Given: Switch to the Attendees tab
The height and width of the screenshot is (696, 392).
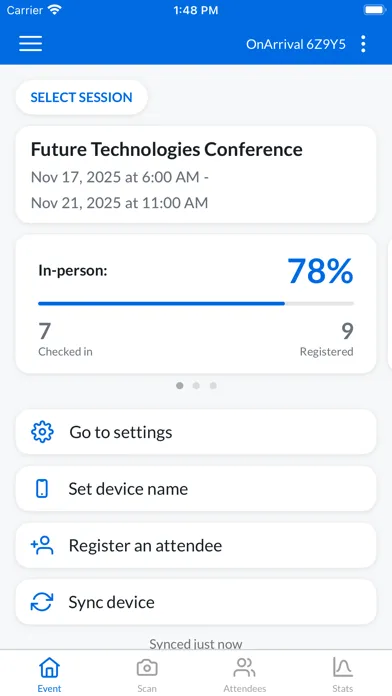Looking at the screenshot, I should click(x=245, y=674).
